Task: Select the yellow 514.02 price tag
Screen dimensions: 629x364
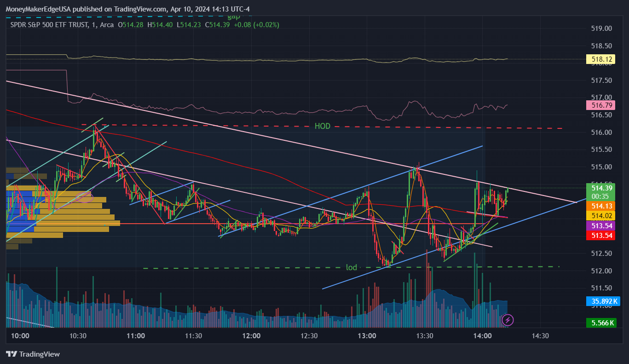Action: [x=601, y=215]
